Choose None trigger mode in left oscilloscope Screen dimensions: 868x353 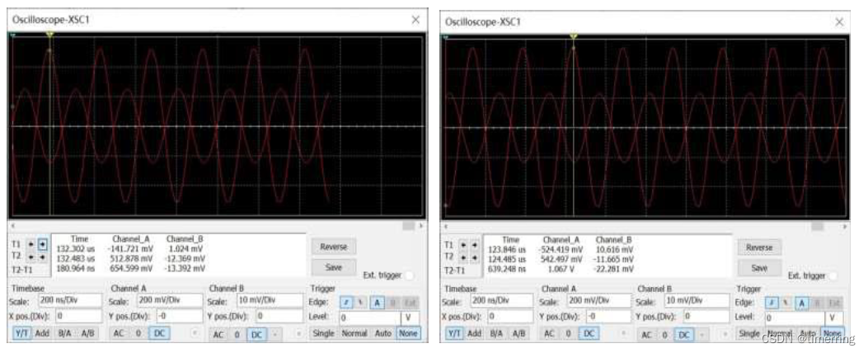tap(408, 333)
